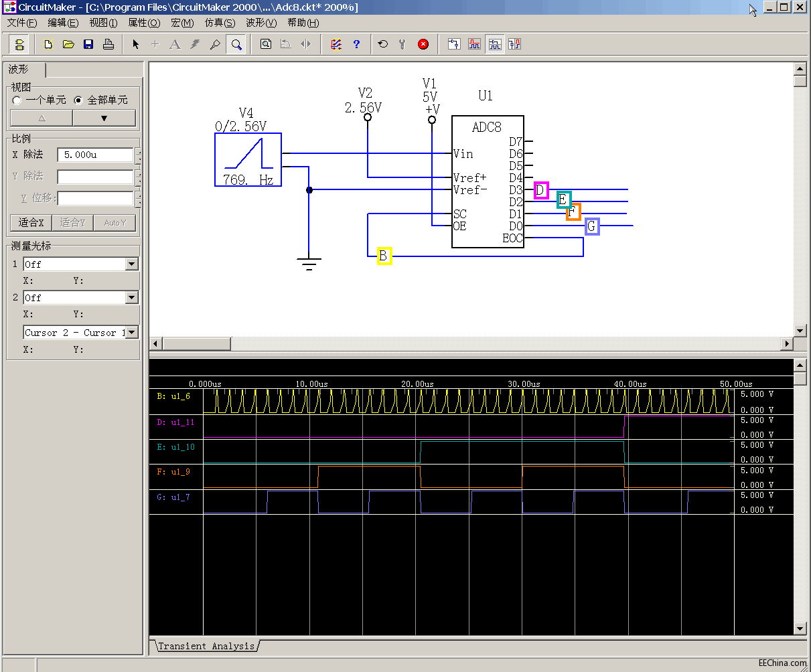Viewport: 811px width, 672px height.
Task: Click the yellow probe B marker
Action: click(384, 256)
